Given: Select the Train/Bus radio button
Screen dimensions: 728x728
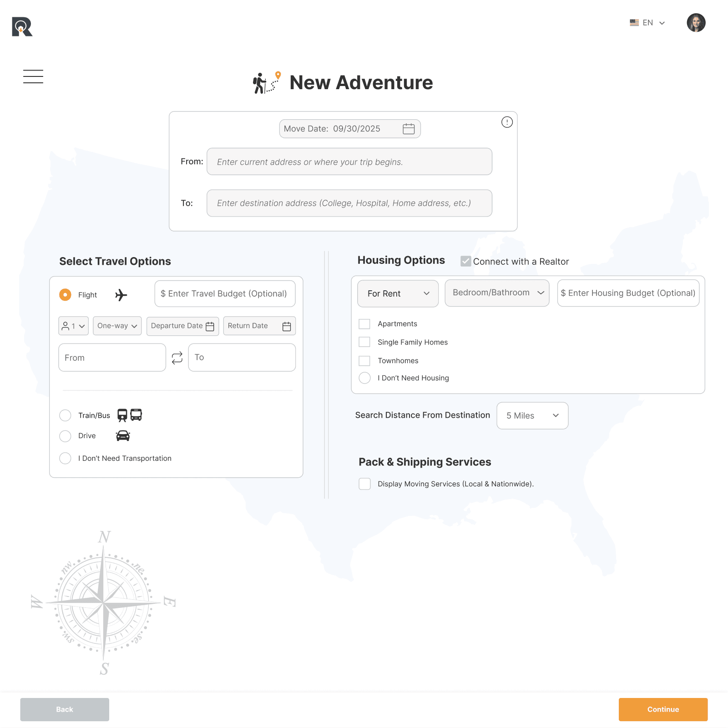Looking at the screenshot, I should pyautogui.click(x=65, y=415).
